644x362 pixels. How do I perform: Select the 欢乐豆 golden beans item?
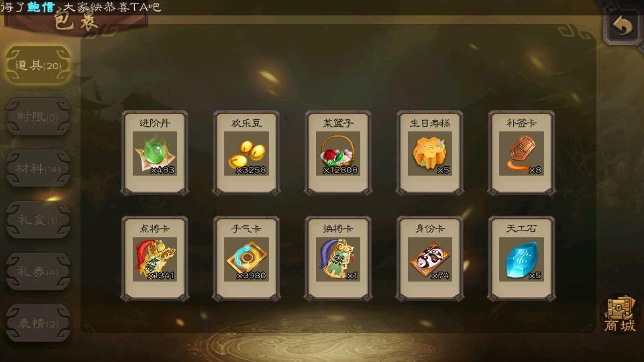pyautogui.click(x=246, y=153)
